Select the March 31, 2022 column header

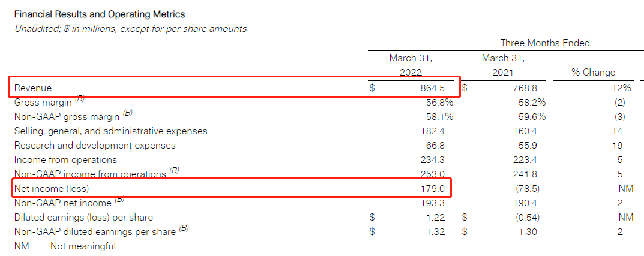coord(411,65)
